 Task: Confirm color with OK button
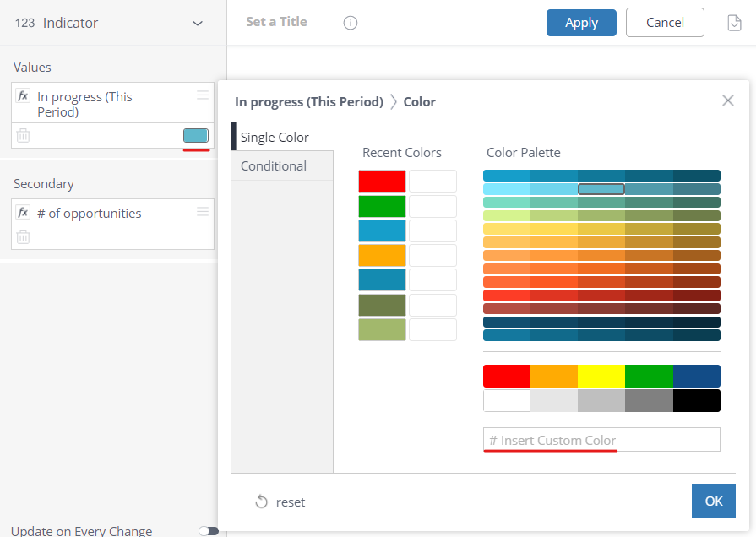click(713, 501)
